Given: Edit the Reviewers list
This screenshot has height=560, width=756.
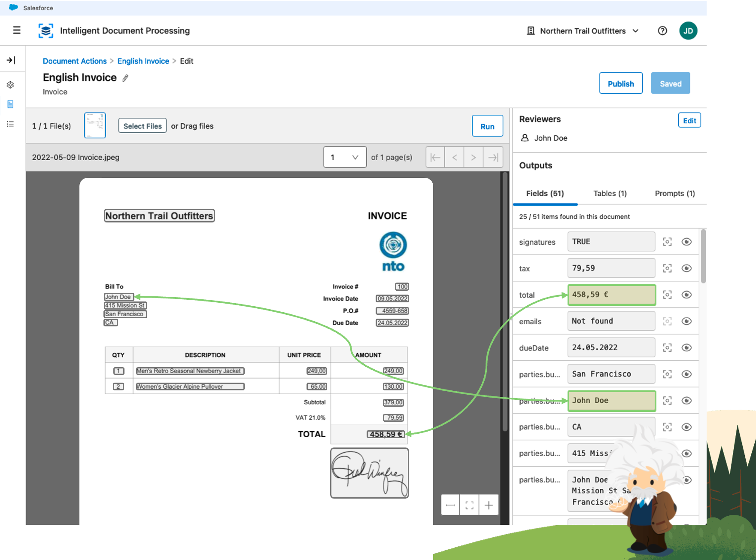Looking at the screenshot, I should [689, 121].
